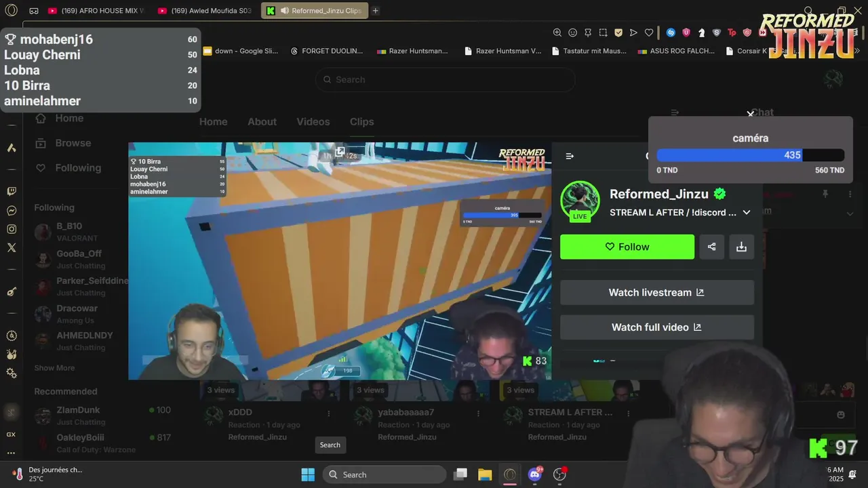Close the clip popup with X

tap(750, 114)
